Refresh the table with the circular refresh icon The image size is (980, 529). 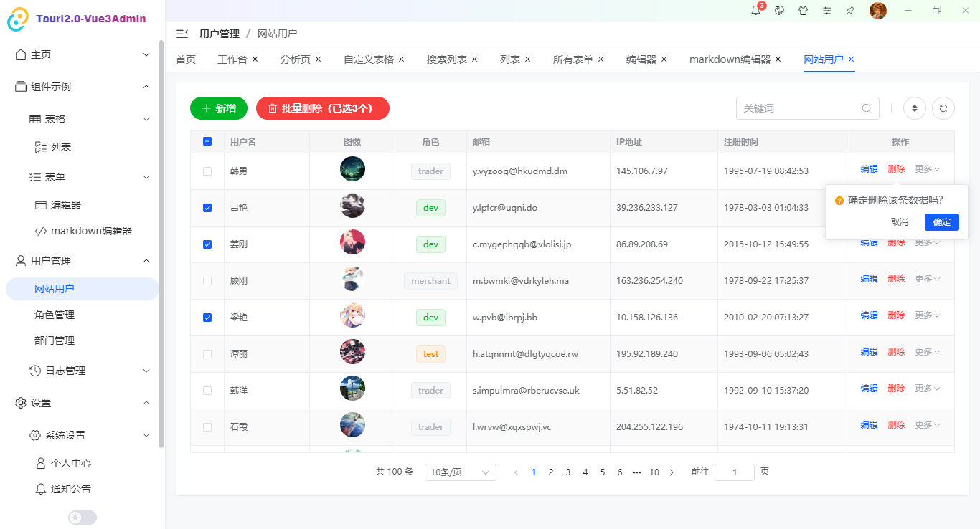(943, 108)
